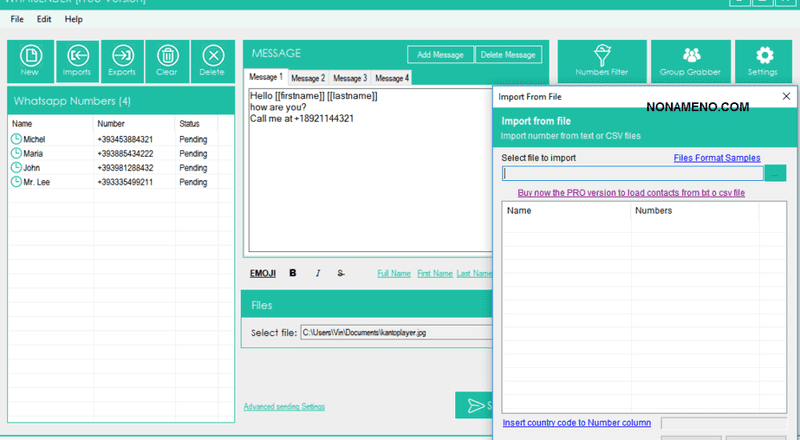
Task: Click the New toolbar icon
Action: (x=30, y=61)
